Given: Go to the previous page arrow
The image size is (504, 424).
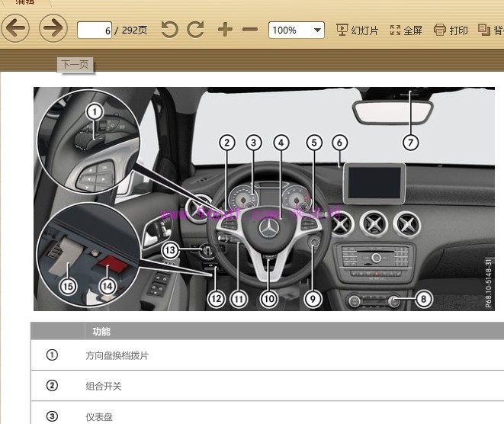Looking at the screenshot, I should (x=15, y=29).
